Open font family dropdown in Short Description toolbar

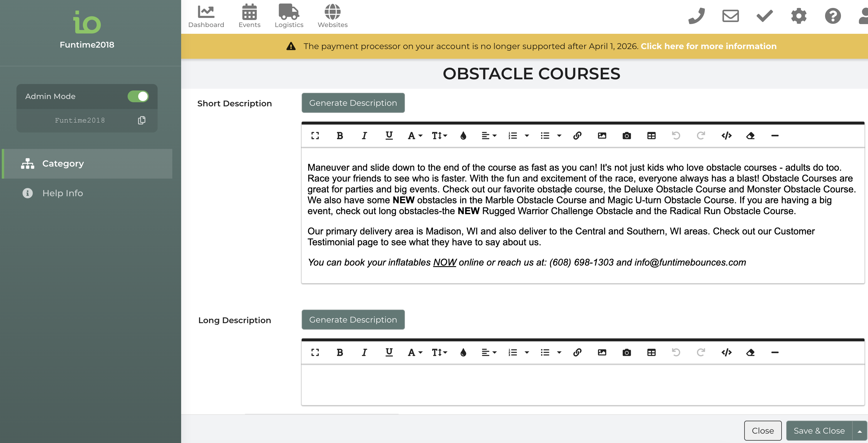415,136
